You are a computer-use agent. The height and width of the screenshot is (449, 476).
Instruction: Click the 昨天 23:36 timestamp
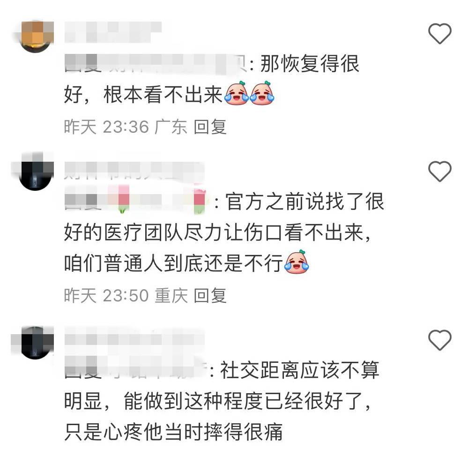[x=106, y=127]
